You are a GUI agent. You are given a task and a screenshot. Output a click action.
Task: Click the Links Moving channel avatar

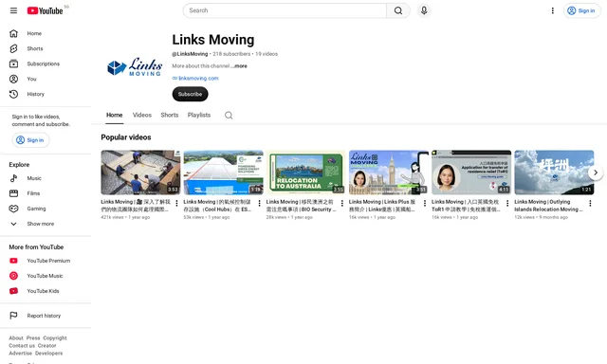(135, 66)
